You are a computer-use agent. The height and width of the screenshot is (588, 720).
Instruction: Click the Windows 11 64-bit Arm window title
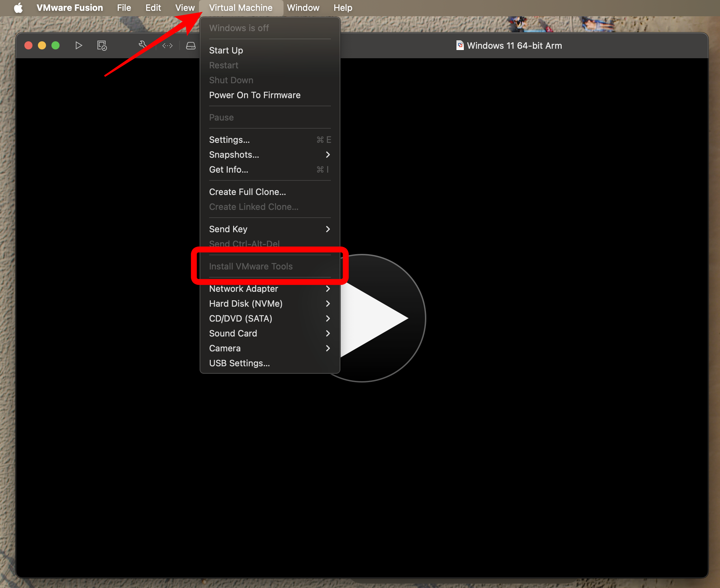[x=514, y=45]
